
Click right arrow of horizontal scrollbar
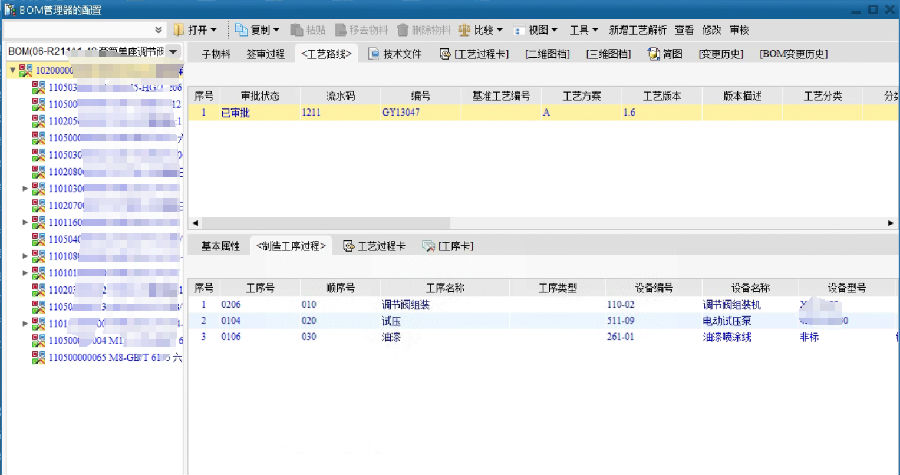(891, 223)
